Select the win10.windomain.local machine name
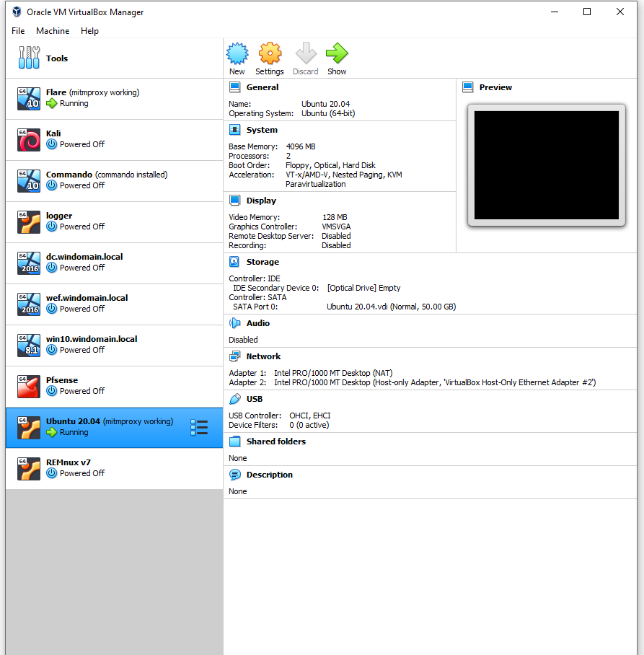Image resolution: width=644 pixels, height=655 pixels. pos(92,339)
